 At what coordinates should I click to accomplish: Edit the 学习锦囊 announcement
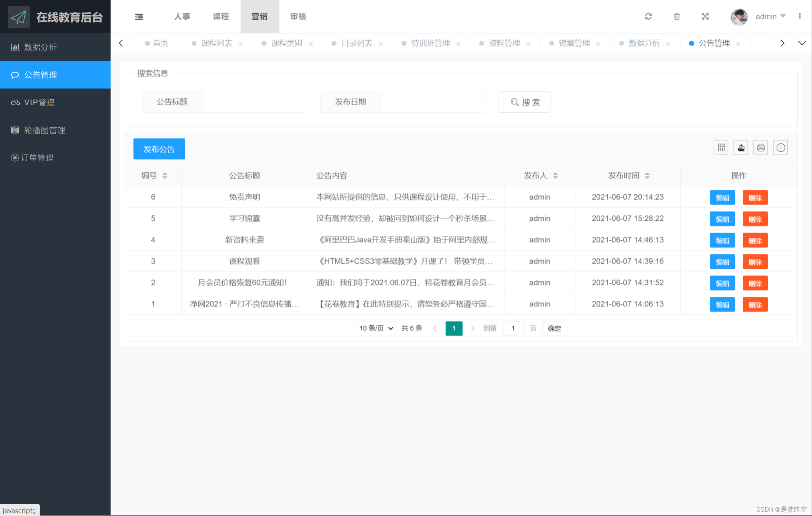coord(722,219)
